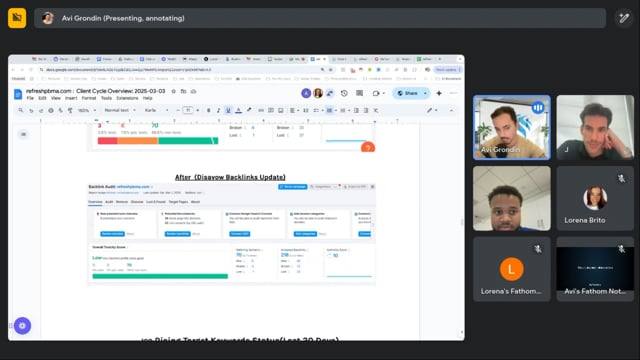
Task: Click the Finish update browser button
Action: (448, 70)
